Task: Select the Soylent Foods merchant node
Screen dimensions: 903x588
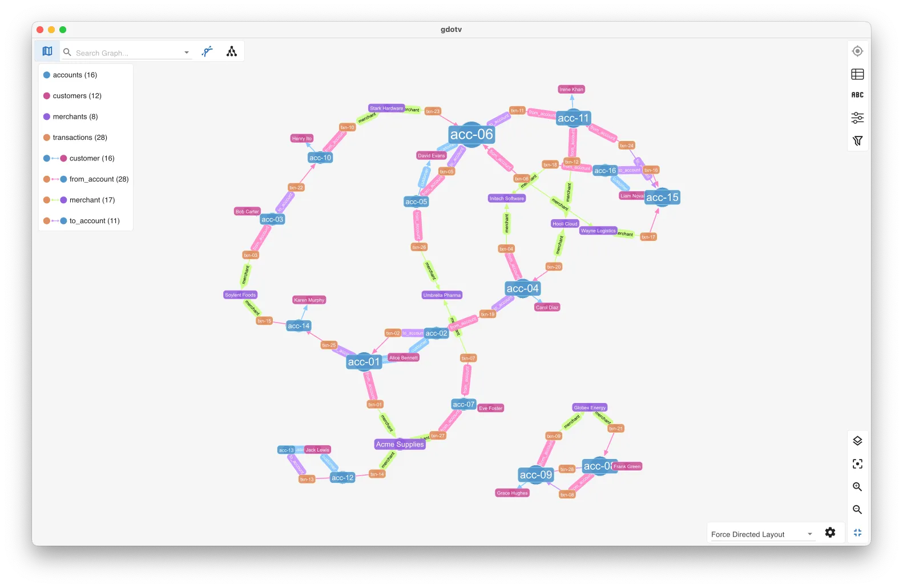Action: coord(240,295)
